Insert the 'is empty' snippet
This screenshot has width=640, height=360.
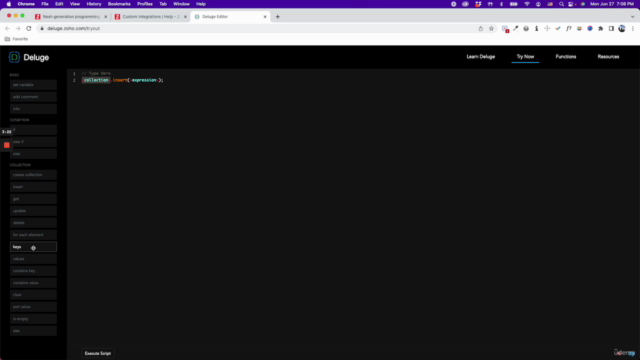click(33, 319)
